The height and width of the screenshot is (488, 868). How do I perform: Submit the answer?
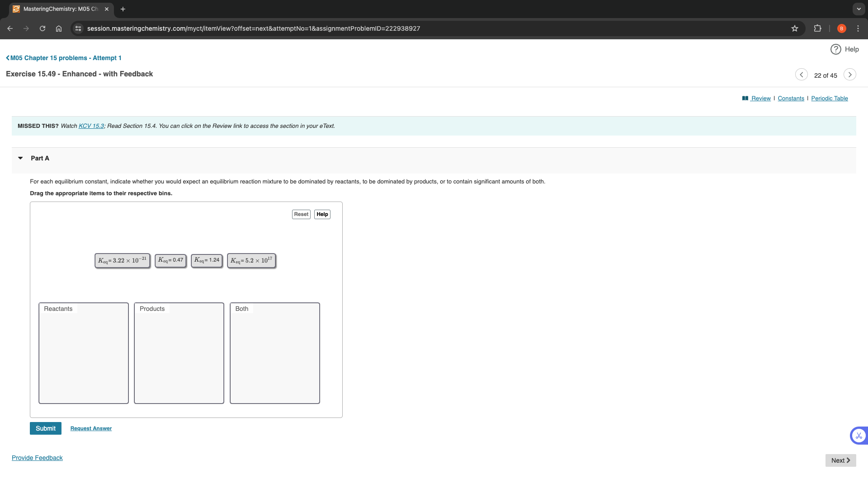point(45,428)
